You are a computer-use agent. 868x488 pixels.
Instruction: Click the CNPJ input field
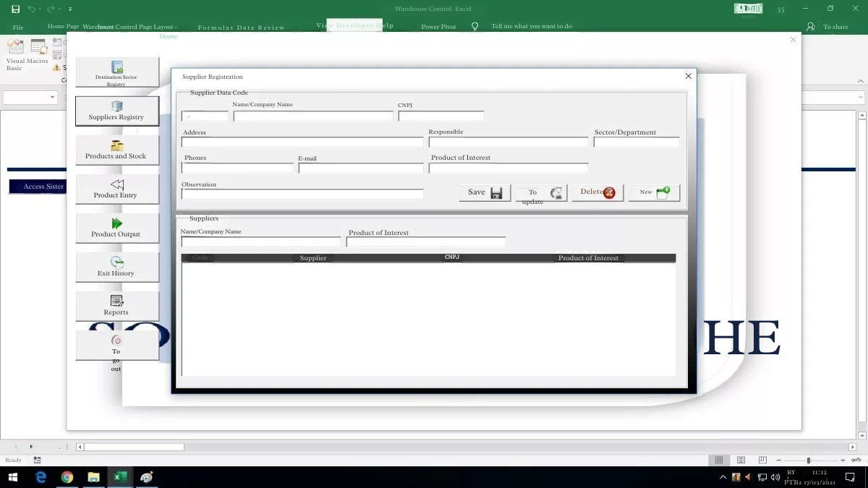441,116
